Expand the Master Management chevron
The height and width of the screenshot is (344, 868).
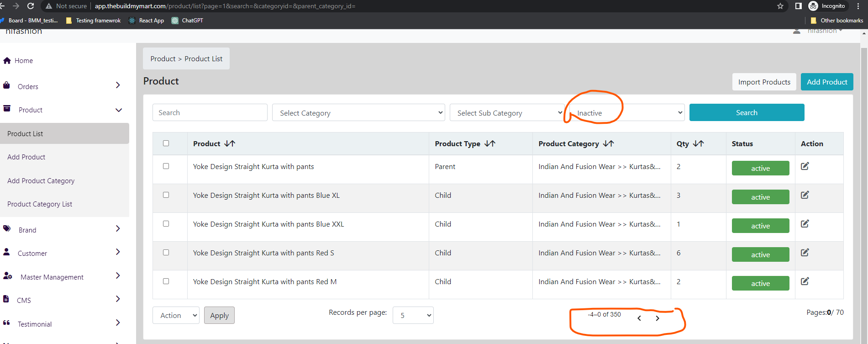118,275
